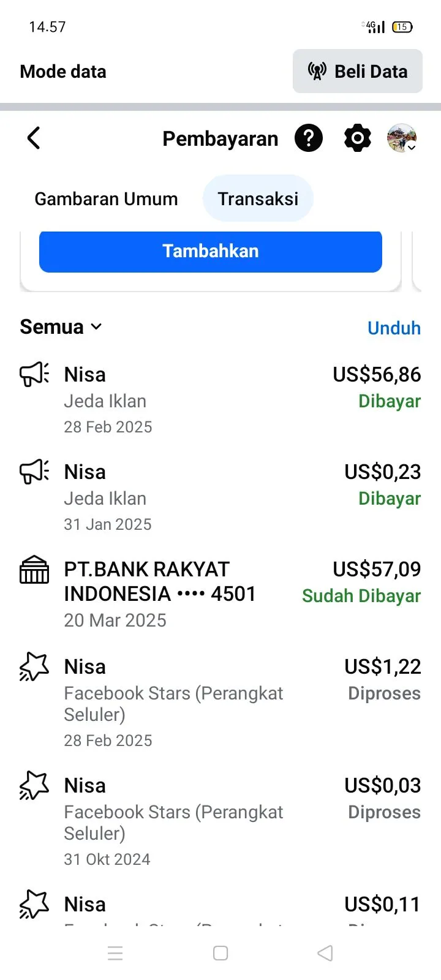Image resolution: width=441 pixels, height=980 pixels.
Task: Select the Transaksi tab
Action: pyautogui.click(x=258, y=199)
